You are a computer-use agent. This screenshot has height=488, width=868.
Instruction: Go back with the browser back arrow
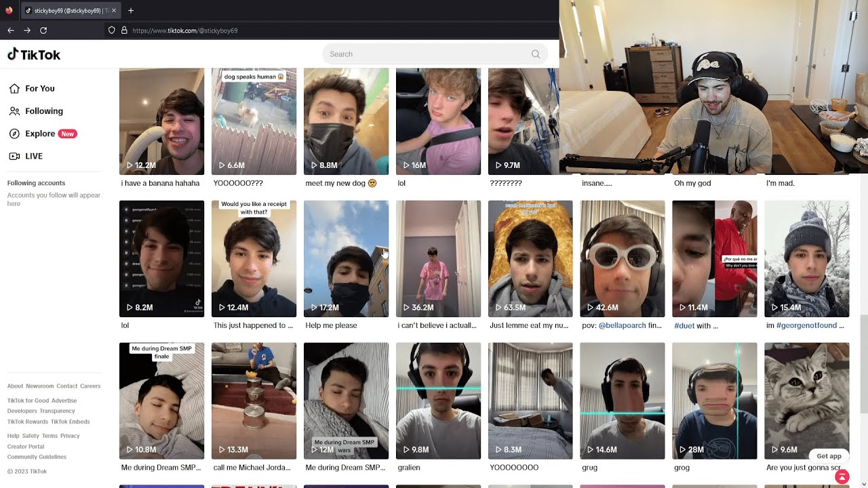[x=11, y=30]
